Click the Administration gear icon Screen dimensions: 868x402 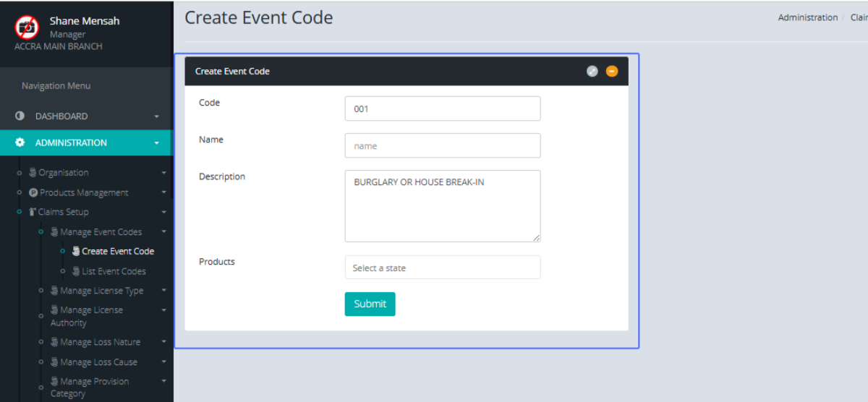[x=20, y=143]
